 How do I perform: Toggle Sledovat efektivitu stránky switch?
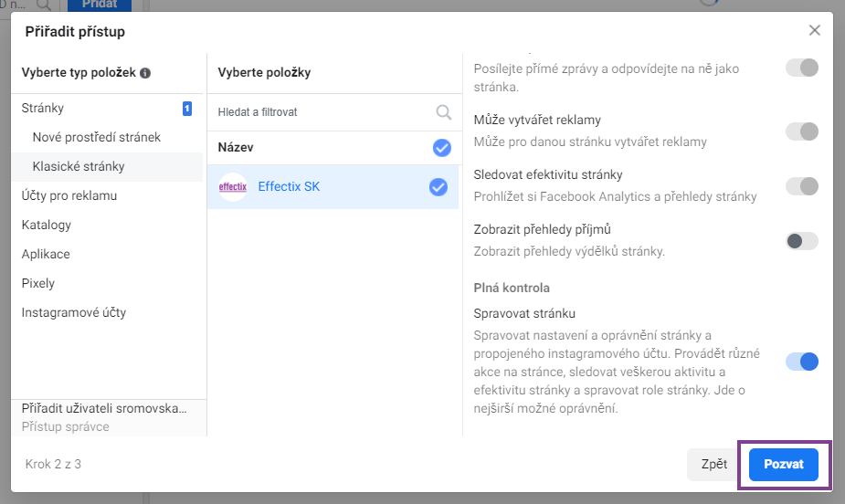pos(802,186)
